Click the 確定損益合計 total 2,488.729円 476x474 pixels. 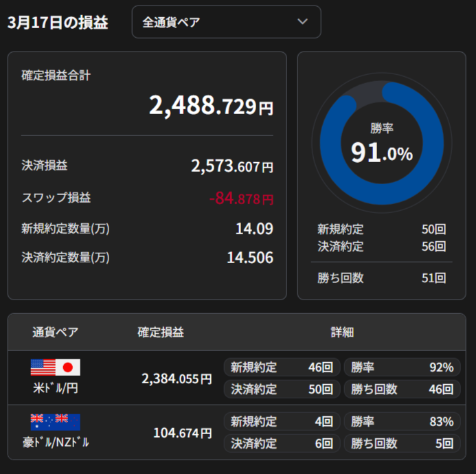coord(211,106)
